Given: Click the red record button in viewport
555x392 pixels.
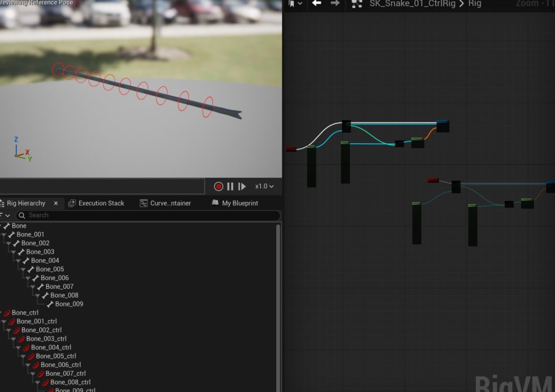Looking at the screenshot, I should (x=218, y=186).
